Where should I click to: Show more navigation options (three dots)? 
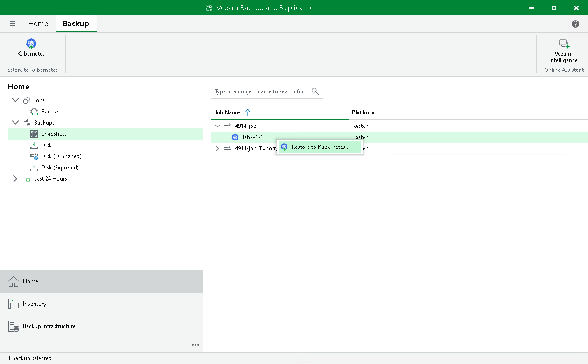pos(196,345)
